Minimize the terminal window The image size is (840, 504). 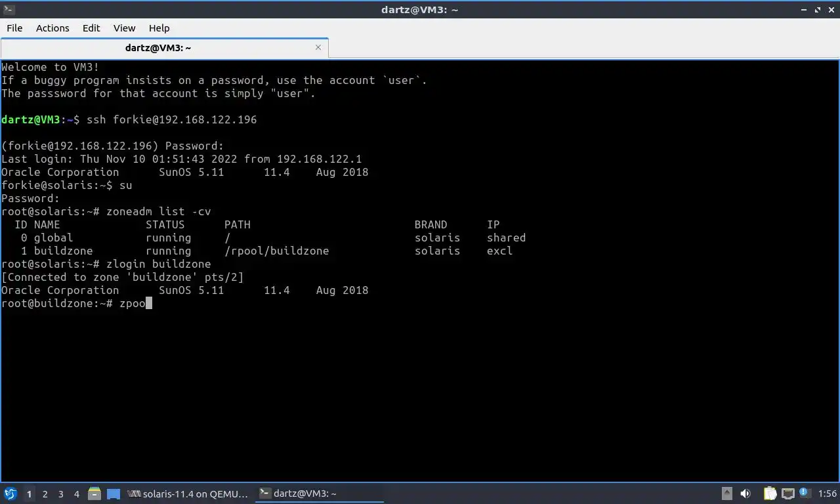(805, 10)
